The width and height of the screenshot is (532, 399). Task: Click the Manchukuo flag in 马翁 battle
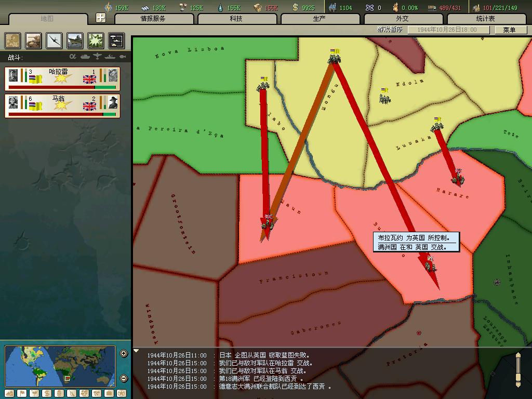[35, 106]
